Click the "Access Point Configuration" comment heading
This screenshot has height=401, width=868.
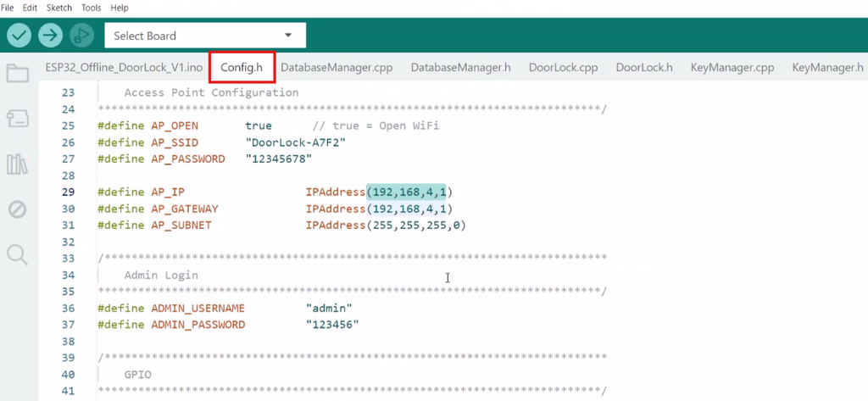point(211,92)
